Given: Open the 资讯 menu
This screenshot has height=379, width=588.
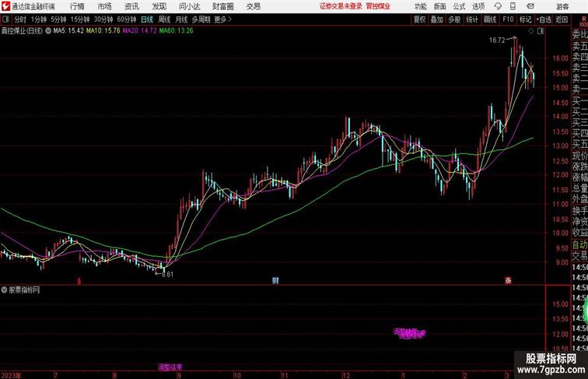Looking at the screenshot, I should pyautogui.click(x=131, y=6).
